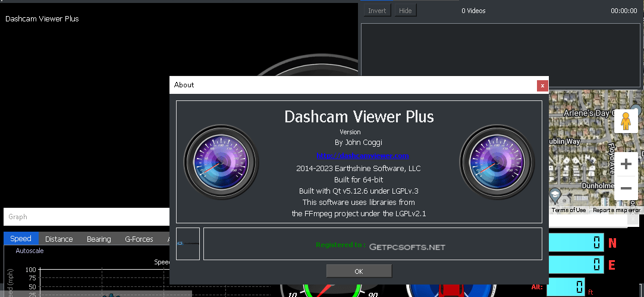Open Street View Pegman on the map
This screenshot has height=297, width=644.
626,121
